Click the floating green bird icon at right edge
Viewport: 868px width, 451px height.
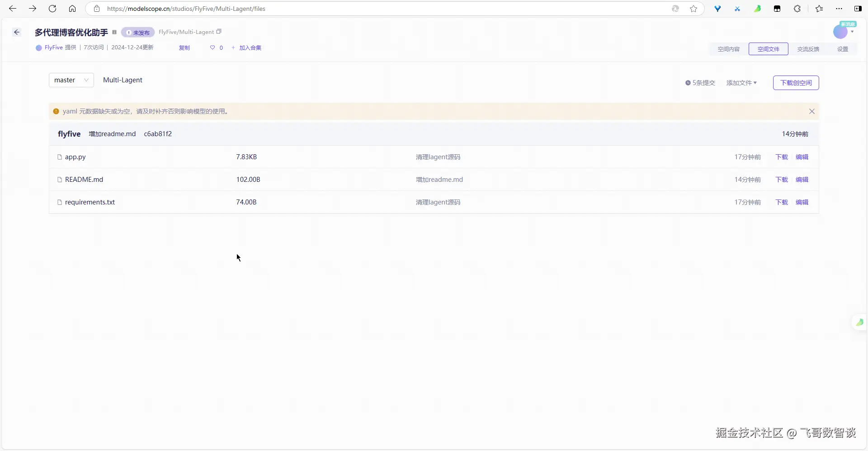[x=859, y=322]
